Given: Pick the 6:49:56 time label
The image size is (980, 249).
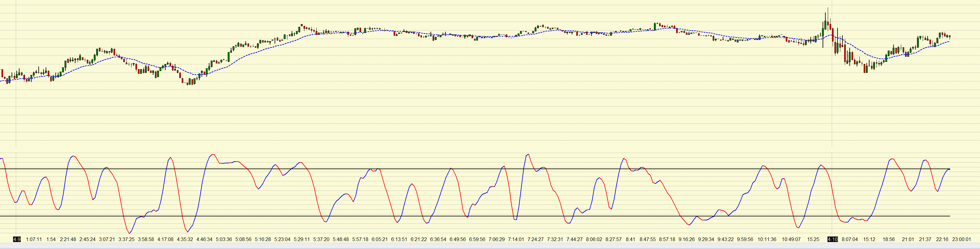Looking at the screenshot, I should click(457, 240).
